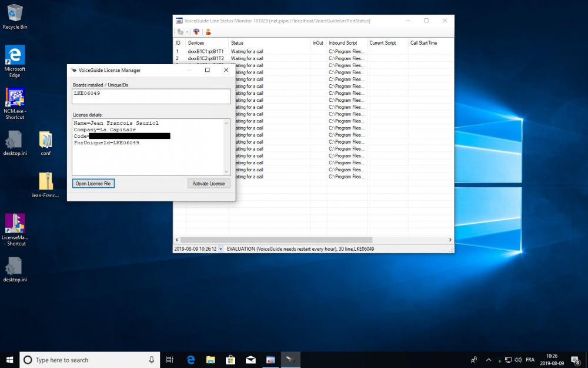Image resolution: width=588 pixels, height=368 pixels.
Task: Click 'ForUniqueId=LKE06049' license line
Action: tap(106, 142)
